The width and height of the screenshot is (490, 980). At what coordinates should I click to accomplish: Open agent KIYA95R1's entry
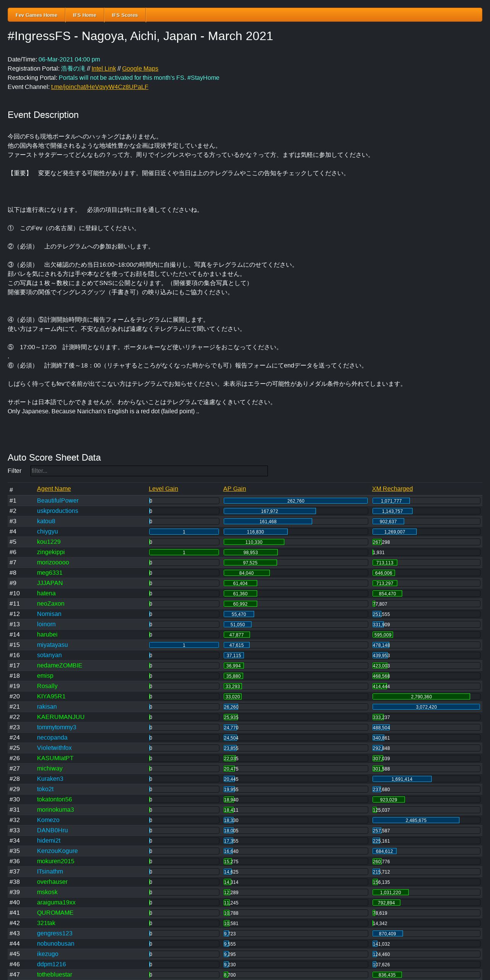coord(51,696)
